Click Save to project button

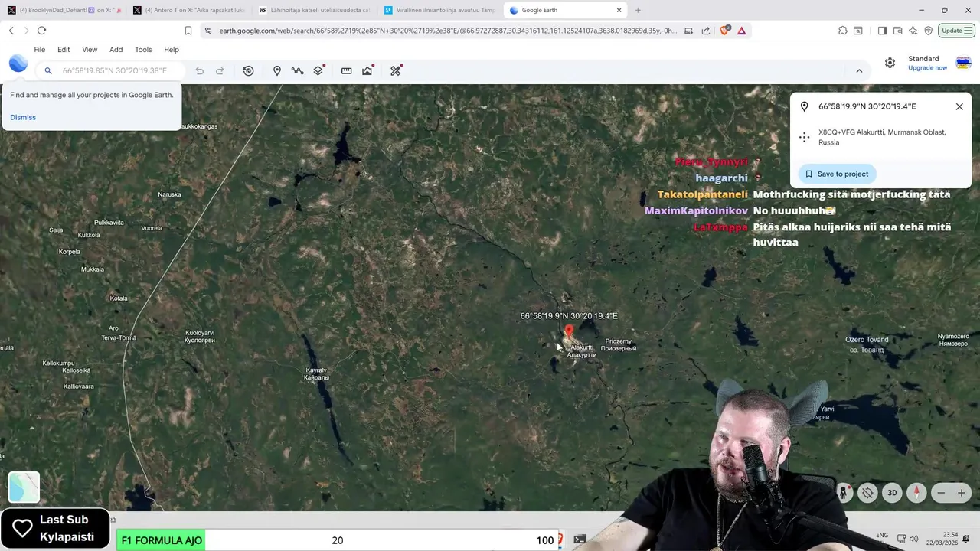(x=837, y=174)
